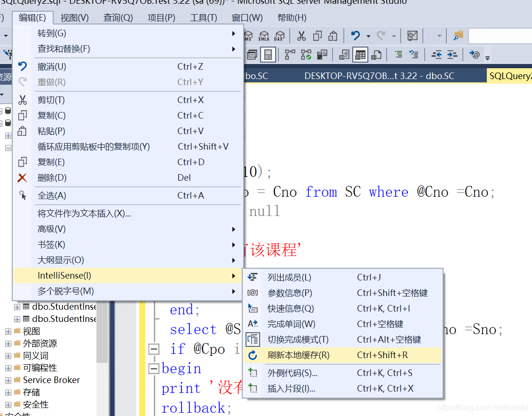Open the 视图(V) menu
This screenshot has width=532, height=416.
click(74, 17)
